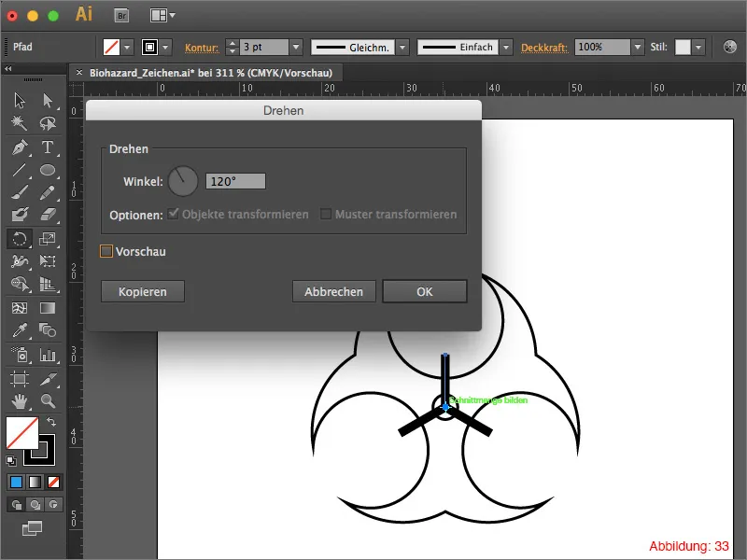Set paint mode to Gradient
This screenshot has height=560, width=747.
point(35,483)
